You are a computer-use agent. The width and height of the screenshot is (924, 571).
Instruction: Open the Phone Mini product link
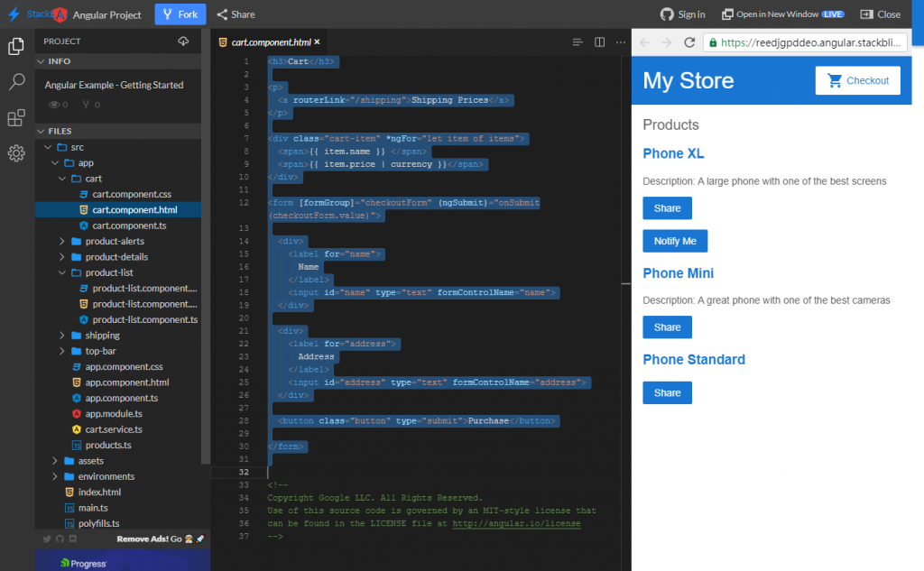pyautogui.click(x=678, y=272)
